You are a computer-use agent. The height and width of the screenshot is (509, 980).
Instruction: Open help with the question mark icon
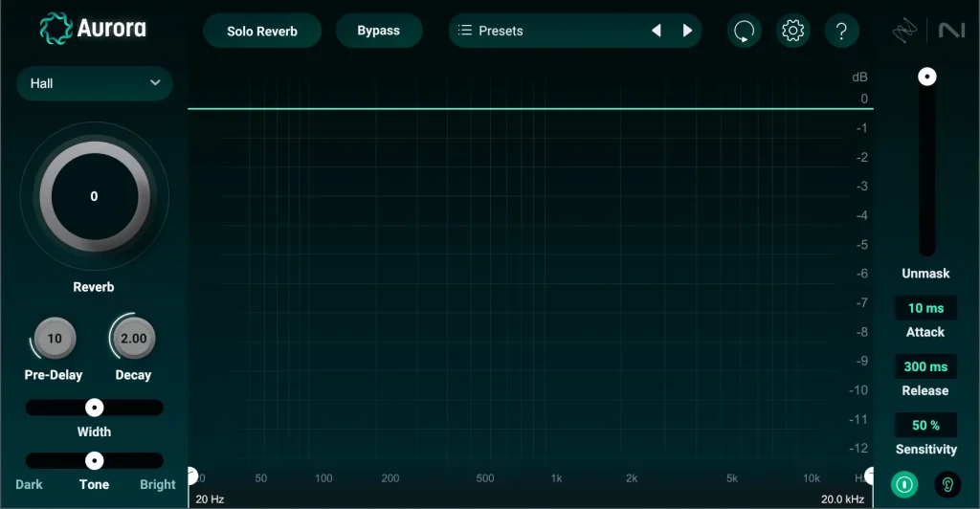[x=841, y=31]
